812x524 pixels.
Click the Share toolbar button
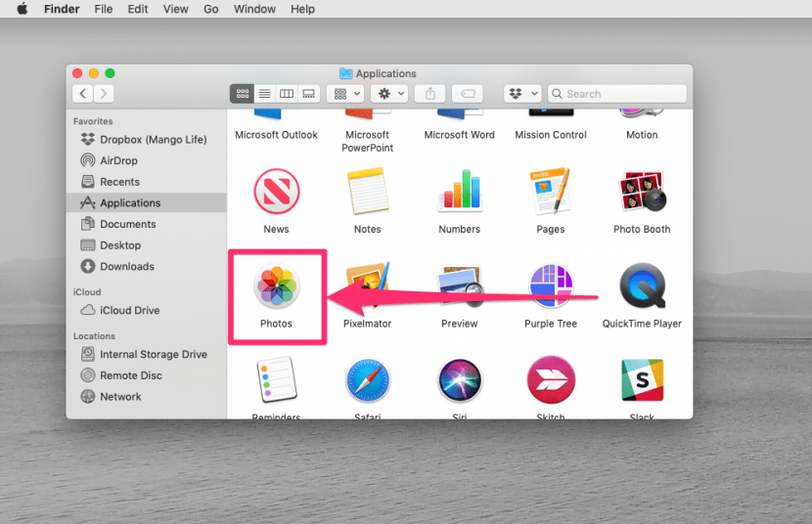pyautogui.click(x=430, y=94)
